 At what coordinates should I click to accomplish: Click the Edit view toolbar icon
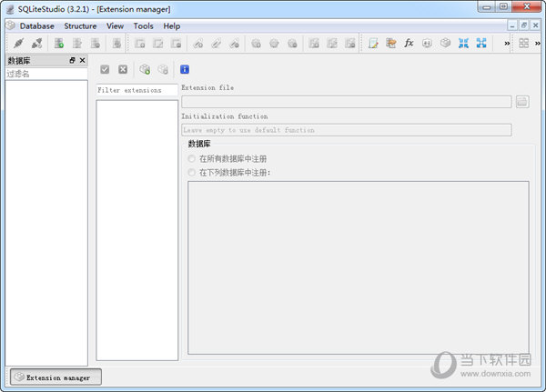pos(332,43)
